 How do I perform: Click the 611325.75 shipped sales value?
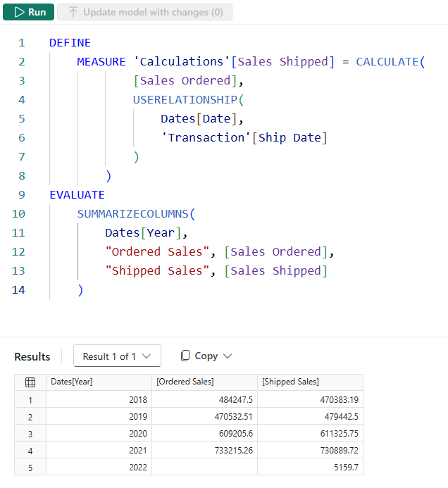pyautogui.click(x=311, y=433)
